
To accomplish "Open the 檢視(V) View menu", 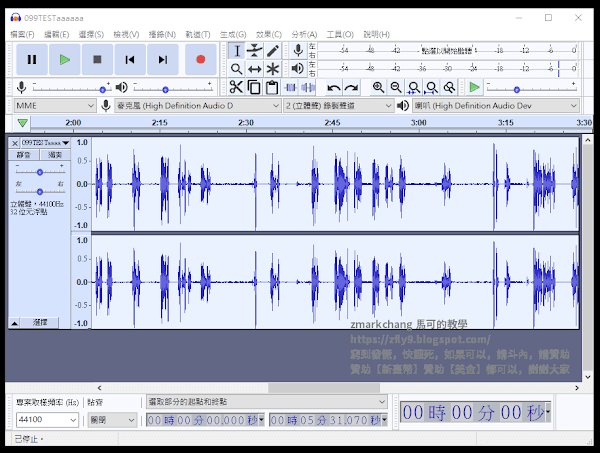I will pos(126,34).
